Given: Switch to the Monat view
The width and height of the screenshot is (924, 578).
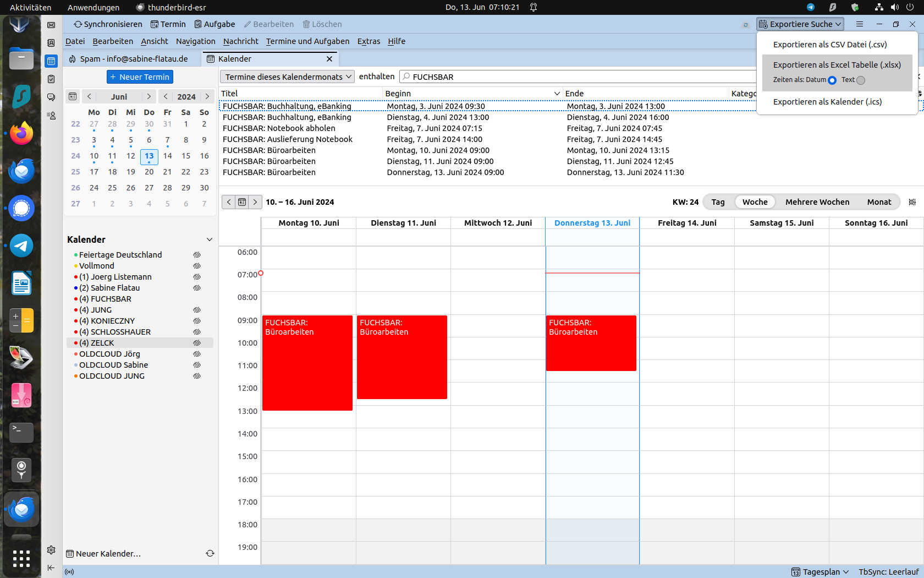Looking at the screenshot, I should (878, 202).
